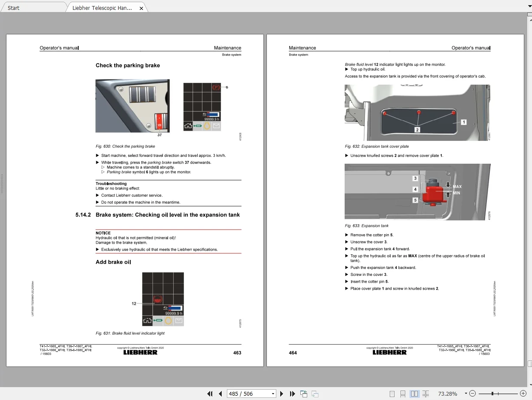
Task: Click 'Top up hydraulic oil.' line
Action: 368,69
